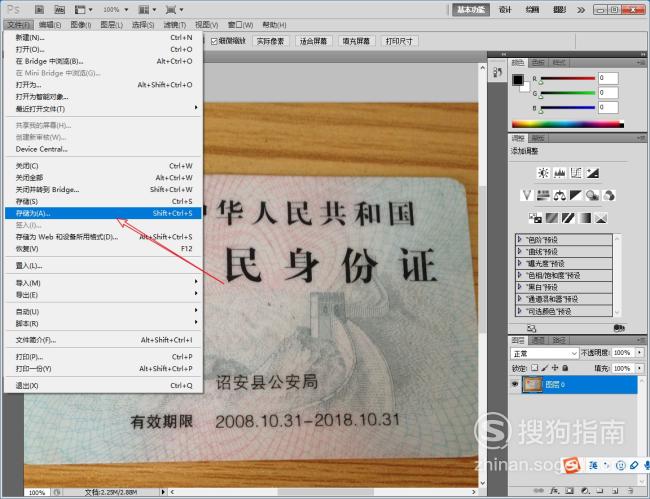Click the Photo Filter adjustment icon
This screenshot has height=499, width=650.
(x=592, y=195)
